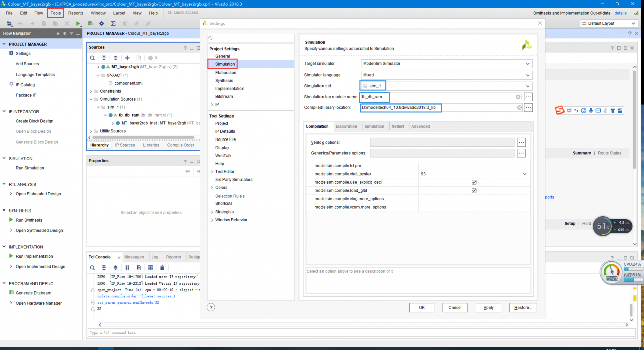Click Flow Navigator help question icon
The width and height of the screenshot is (644, 350).
[x=71, y=33]
